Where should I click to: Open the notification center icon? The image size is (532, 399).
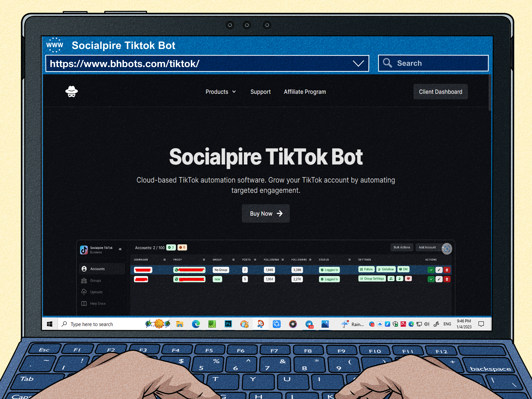[481, 324]
